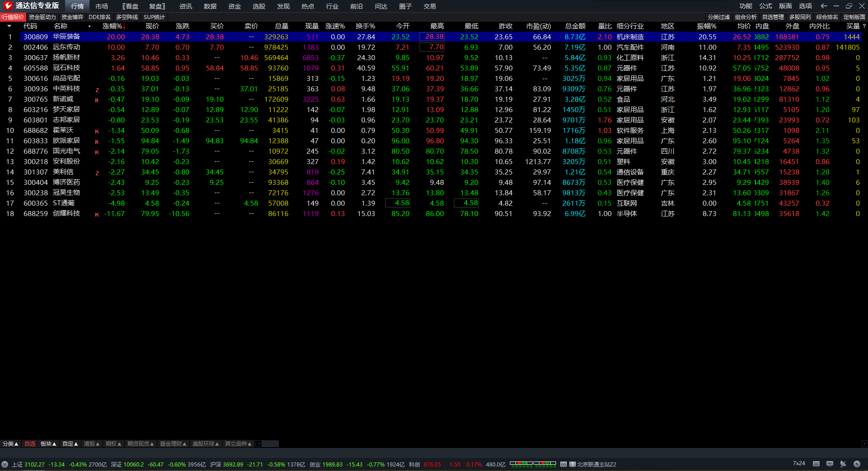Click the 复盘 replay mode button

click(157, 6)
